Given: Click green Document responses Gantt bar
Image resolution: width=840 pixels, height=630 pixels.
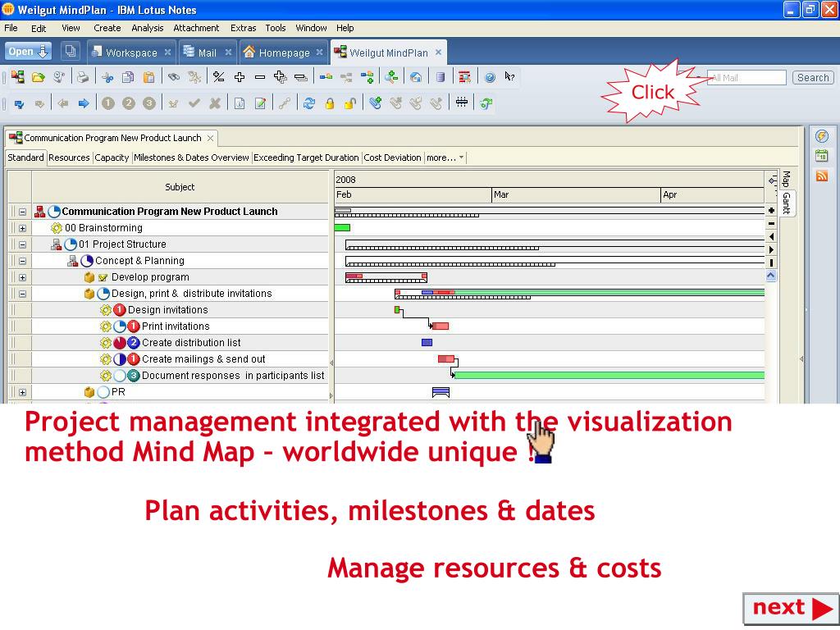Looking at the screenshot, I should [x=609, y=375].
